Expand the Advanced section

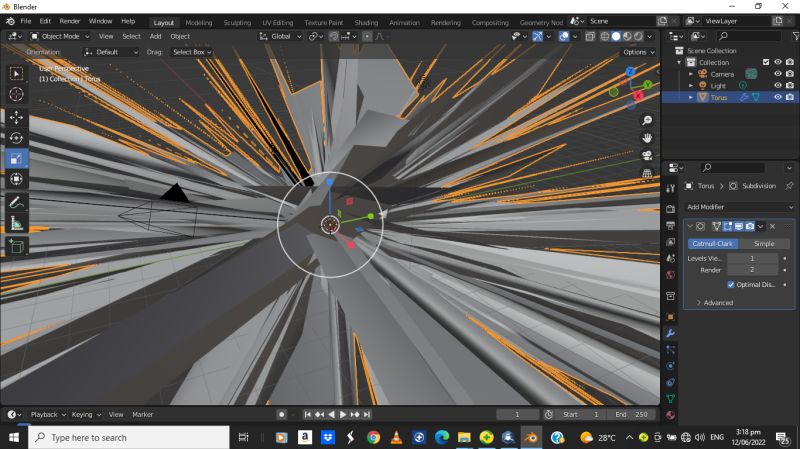[x=714, y=303]
